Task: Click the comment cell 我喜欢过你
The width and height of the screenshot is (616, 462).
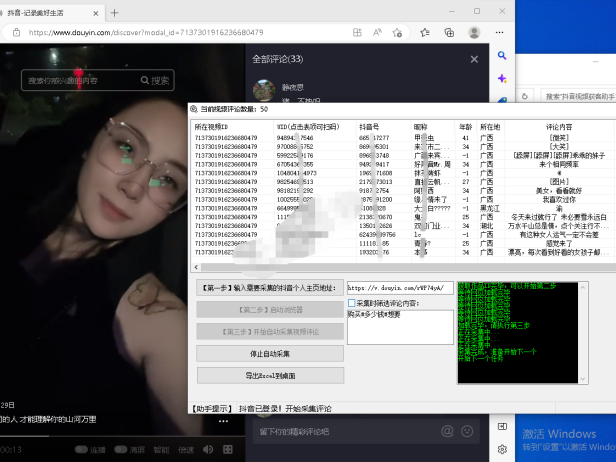Action: pyautogui.click(x=559, y=200)
